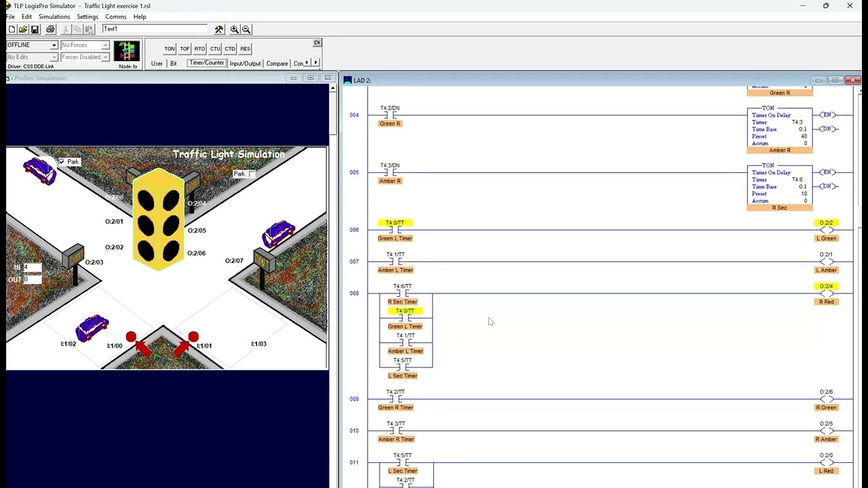Open the Forces Disabled dropdown
Viewport: 868px width, 488px height.
pyautogui.click(x=105, y=57)
